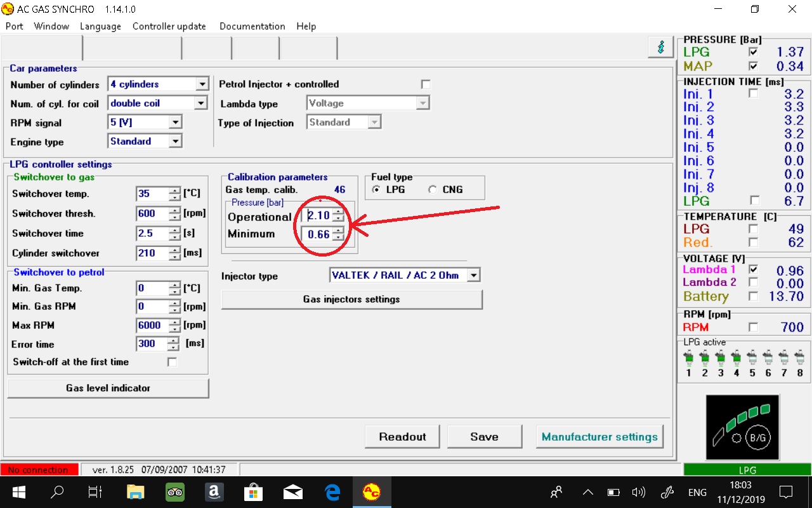
Task: Click the B/G fuel switch indicator
Action: [757, 438]
